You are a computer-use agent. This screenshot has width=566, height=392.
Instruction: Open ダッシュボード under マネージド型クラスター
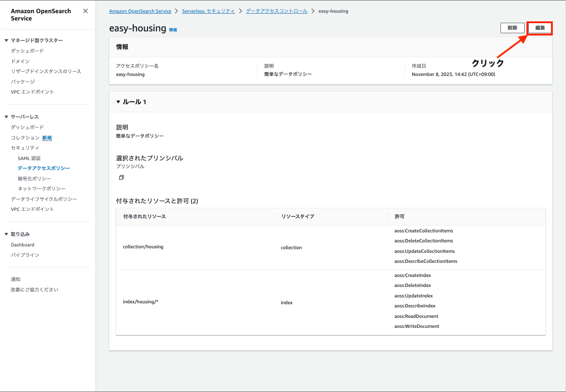pyautogui.click(x=27, y=51)
